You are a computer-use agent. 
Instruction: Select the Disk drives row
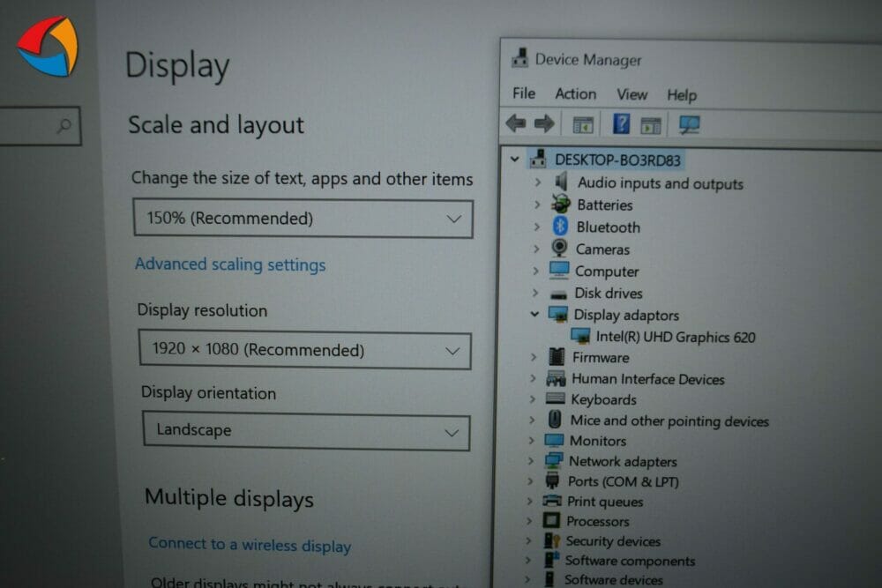click(608, 294)
